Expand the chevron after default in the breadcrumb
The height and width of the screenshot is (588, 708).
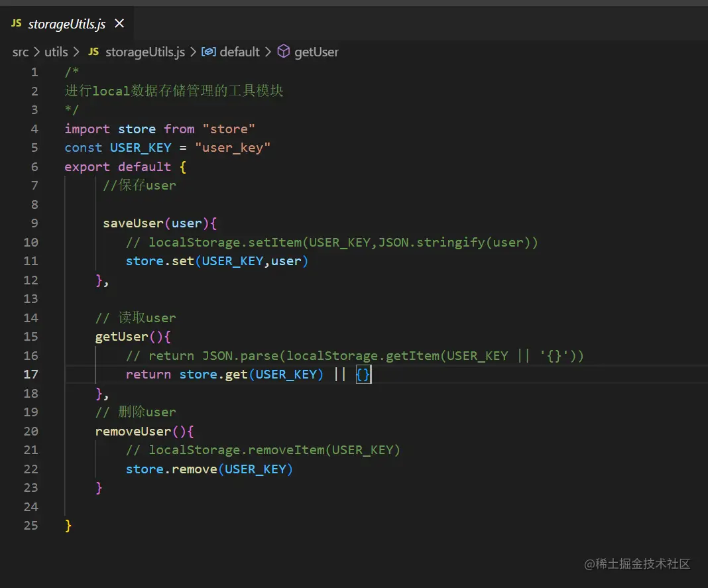point(268,52)
